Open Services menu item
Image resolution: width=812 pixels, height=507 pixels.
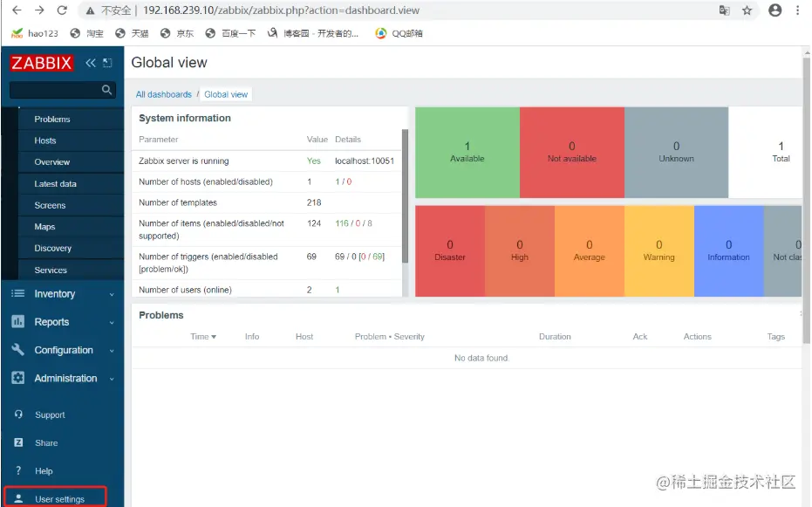[x=51, y=271]
